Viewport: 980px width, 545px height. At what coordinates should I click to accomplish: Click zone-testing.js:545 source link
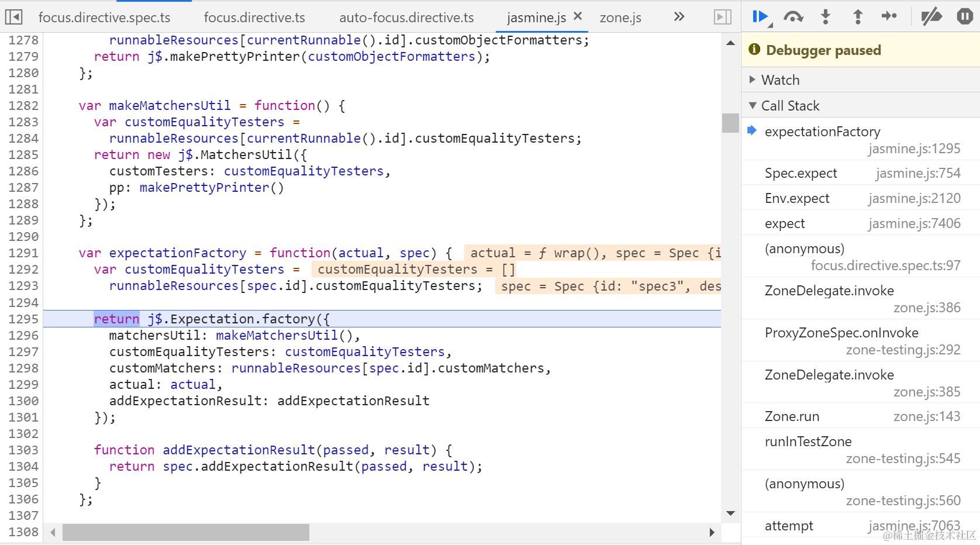point(903,458)
